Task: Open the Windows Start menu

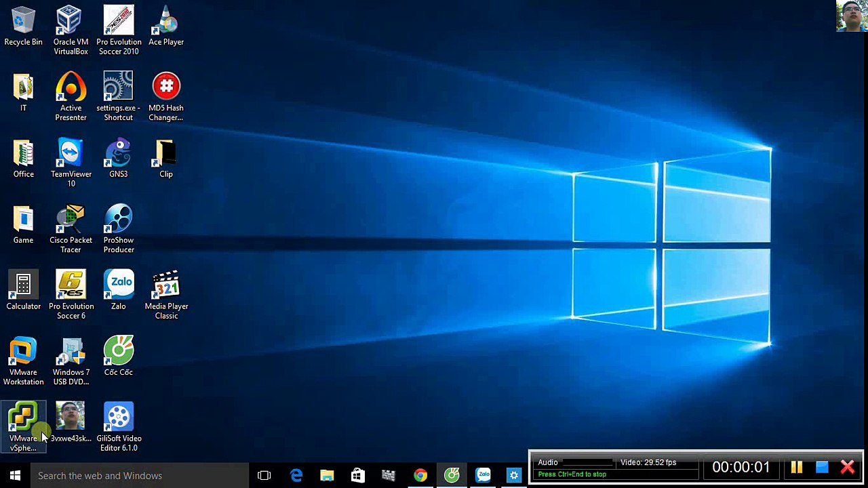Action: pos(15,476)
